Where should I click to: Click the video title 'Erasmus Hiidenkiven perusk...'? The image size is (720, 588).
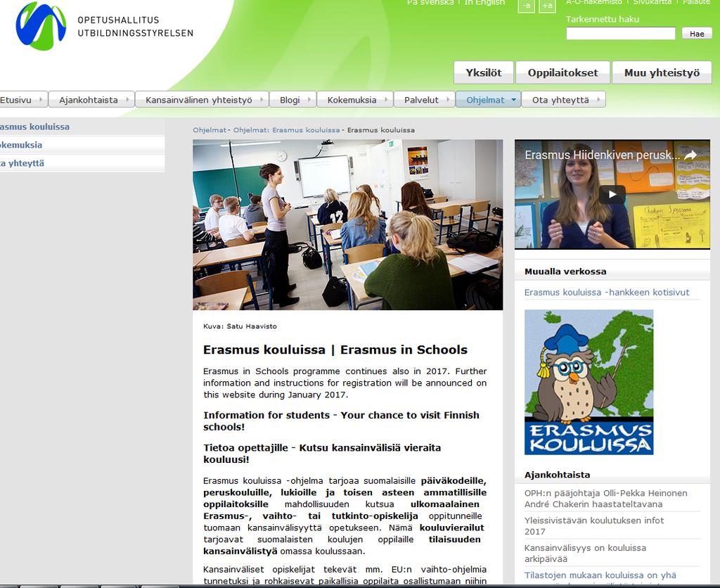(602, 155)
